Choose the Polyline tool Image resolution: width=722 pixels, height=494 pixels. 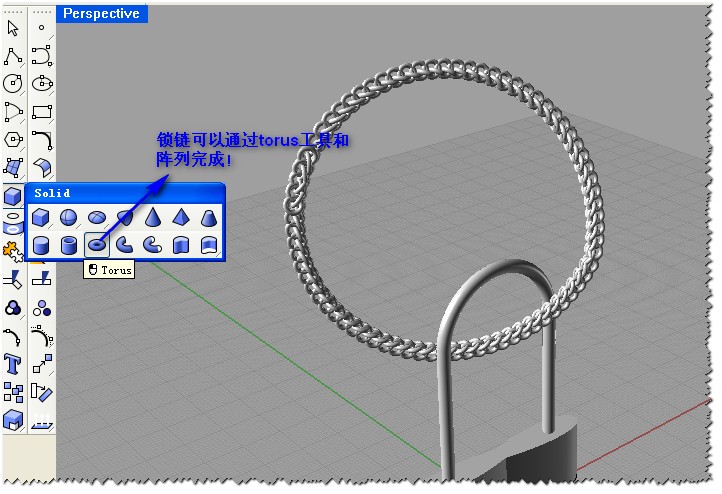coord(13,56)
